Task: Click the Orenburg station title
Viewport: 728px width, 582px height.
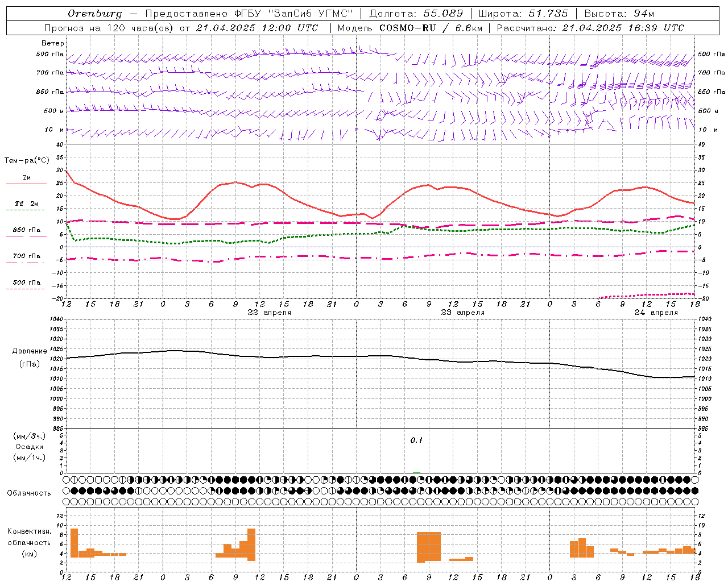Action: pyautogui.click(x=95, y=14)
